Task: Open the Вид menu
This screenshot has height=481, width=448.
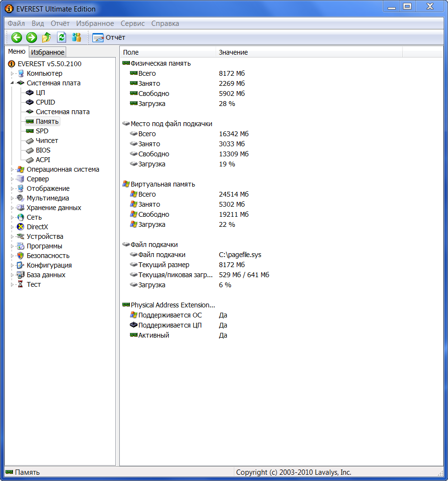Action: point(38,23)
